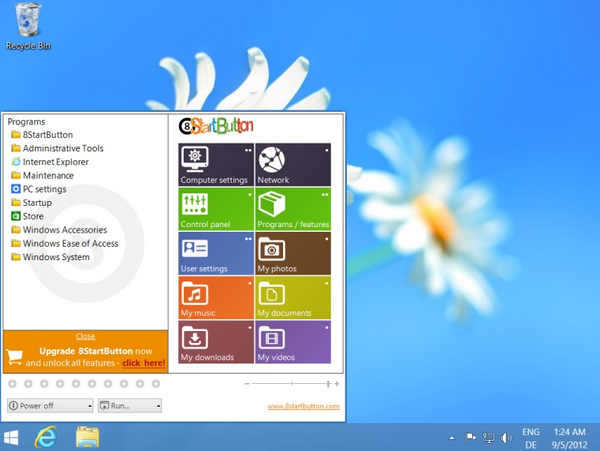Open the Startup folder
The width and height of the screenshot is (600, 451).
pos(31,203)
